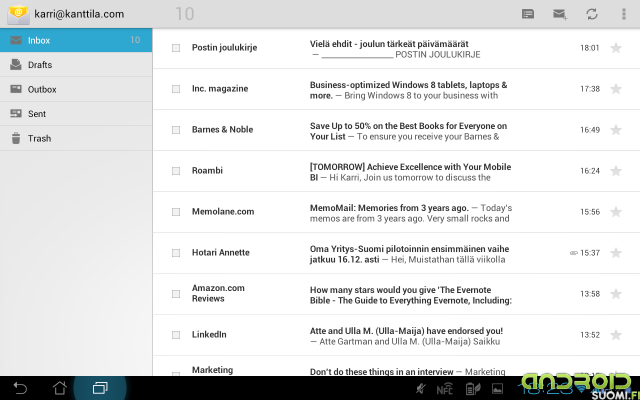Star the Postin joulukirje email
The width and height of the screenshot is (640, 400).
click(x=616, y=48)
